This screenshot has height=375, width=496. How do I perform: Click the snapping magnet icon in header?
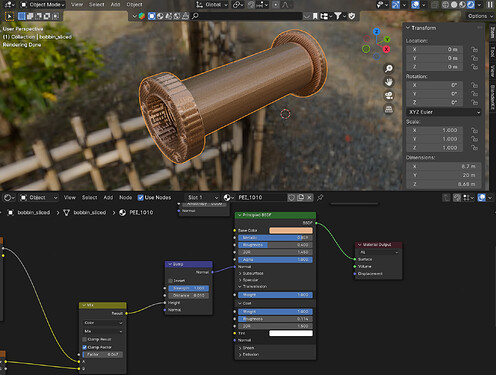(251, 5)
